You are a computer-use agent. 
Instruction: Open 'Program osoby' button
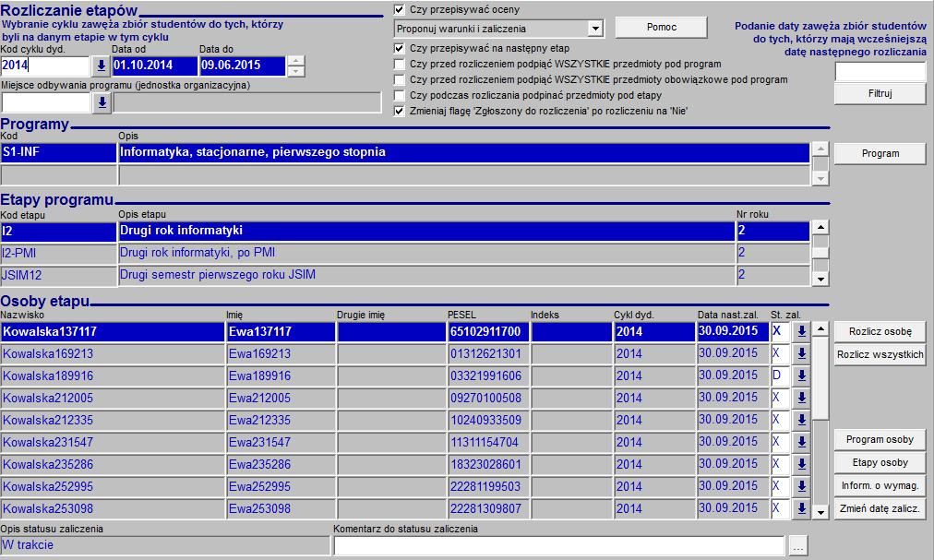880,440
